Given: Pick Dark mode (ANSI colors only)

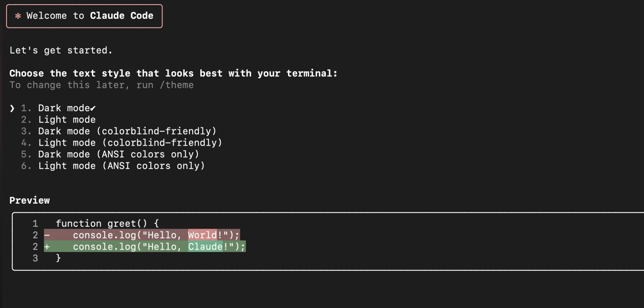Looking at the screenshot, I should [110, 154].
